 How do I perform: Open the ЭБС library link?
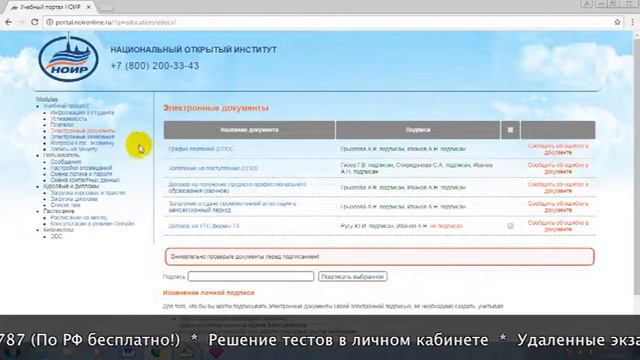[56, 236]
